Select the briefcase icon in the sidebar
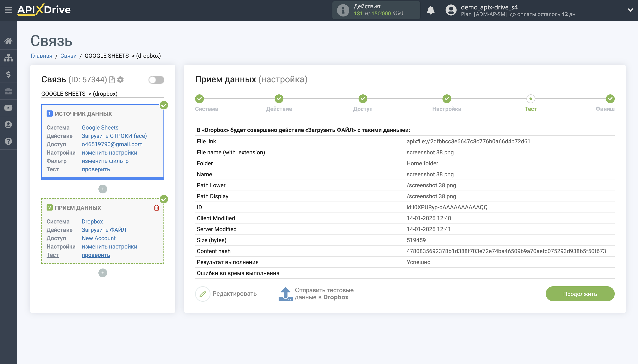Viewport: 638px width, 364px height. point(8,91)
